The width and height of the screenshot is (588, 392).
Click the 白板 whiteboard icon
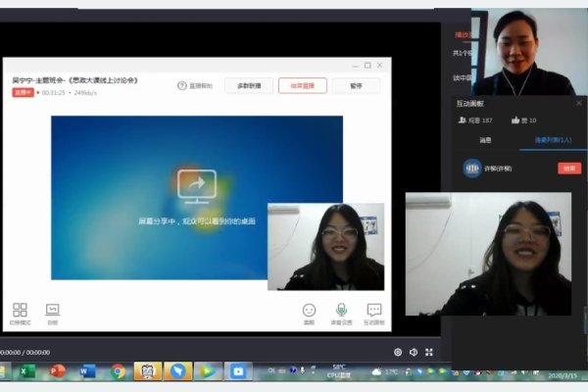pyautogui.click(x=52, y=310)
